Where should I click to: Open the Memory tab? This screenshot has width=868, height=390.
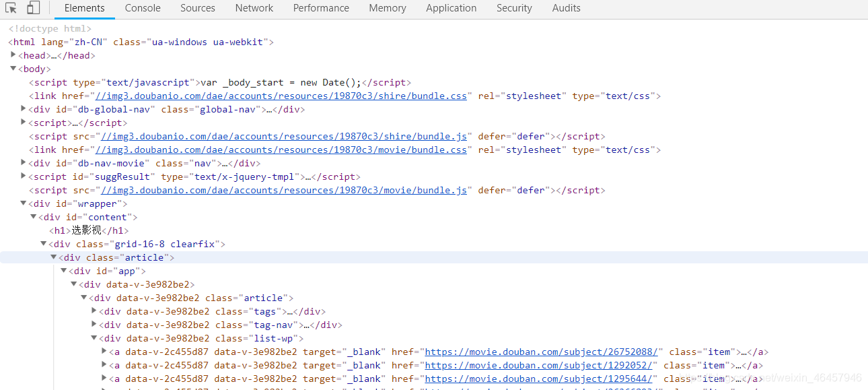pos(388,8)
